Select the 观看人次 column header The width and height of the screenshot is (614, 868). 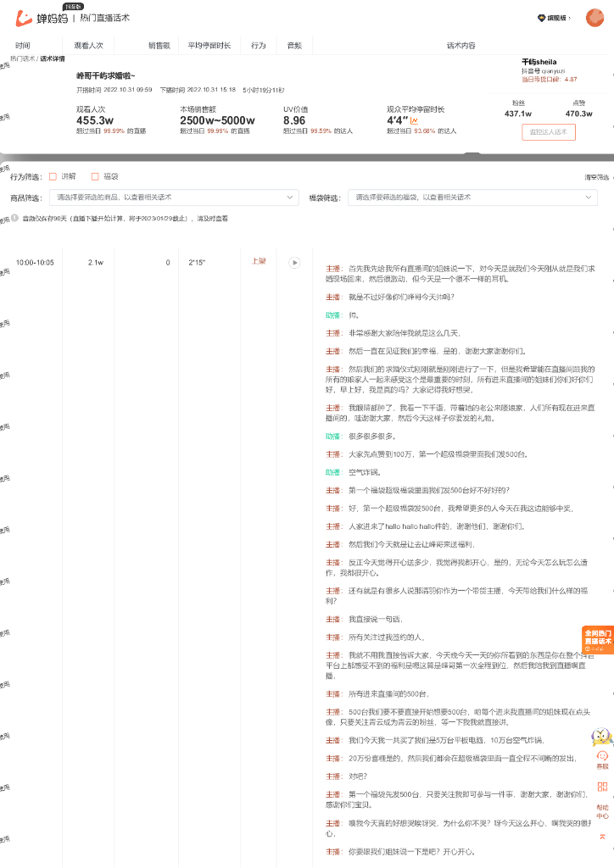[x=88, y=46]
